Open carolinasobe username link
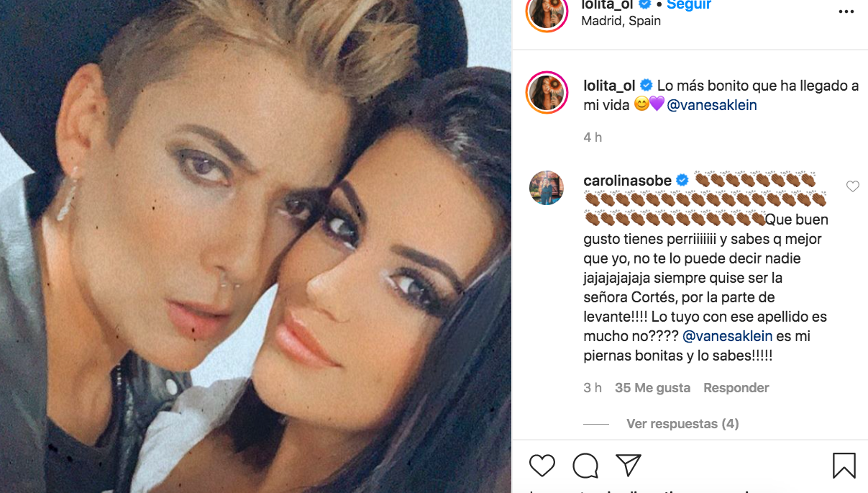Viewport: 868px width, 493px height. point(628,181)
